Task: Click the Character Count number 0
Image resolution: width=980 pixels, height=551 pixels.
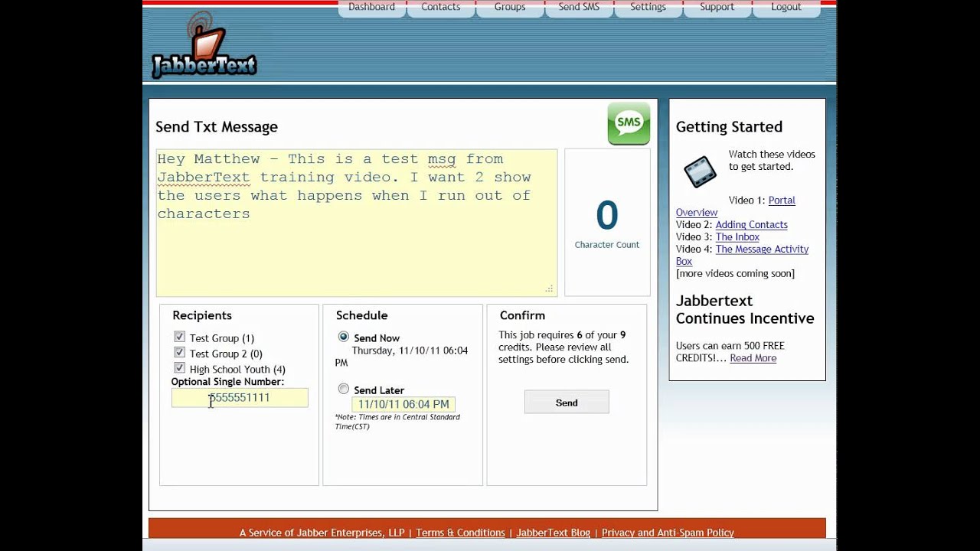Action: coord(607,216)
